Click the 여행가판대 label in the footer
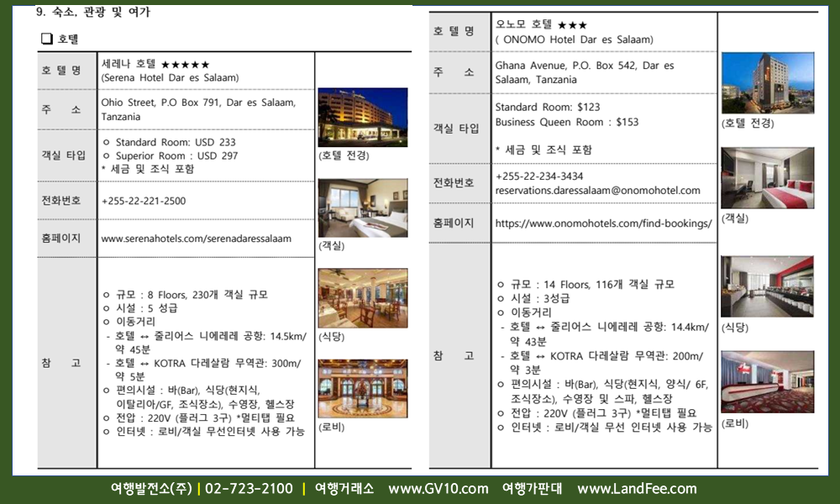840x504 pixels. point(533,489)
